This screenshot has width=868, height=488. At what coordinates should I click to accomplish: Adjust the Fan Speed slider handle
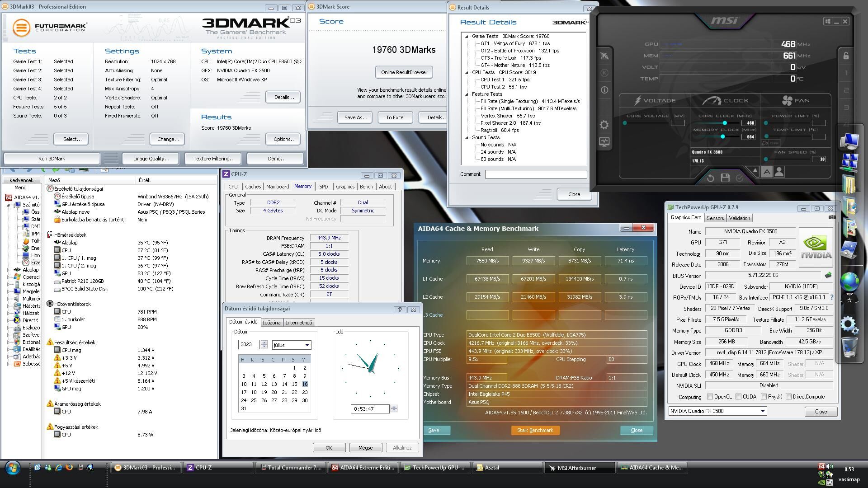(x=766, y=159)
